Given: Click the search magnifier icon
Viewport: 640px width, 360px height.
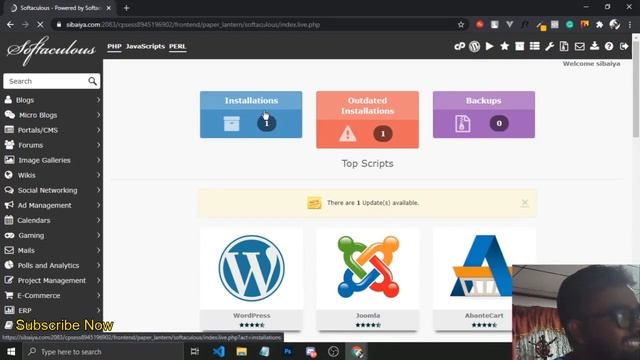Looking at the screenshot, I should [92, 81].
